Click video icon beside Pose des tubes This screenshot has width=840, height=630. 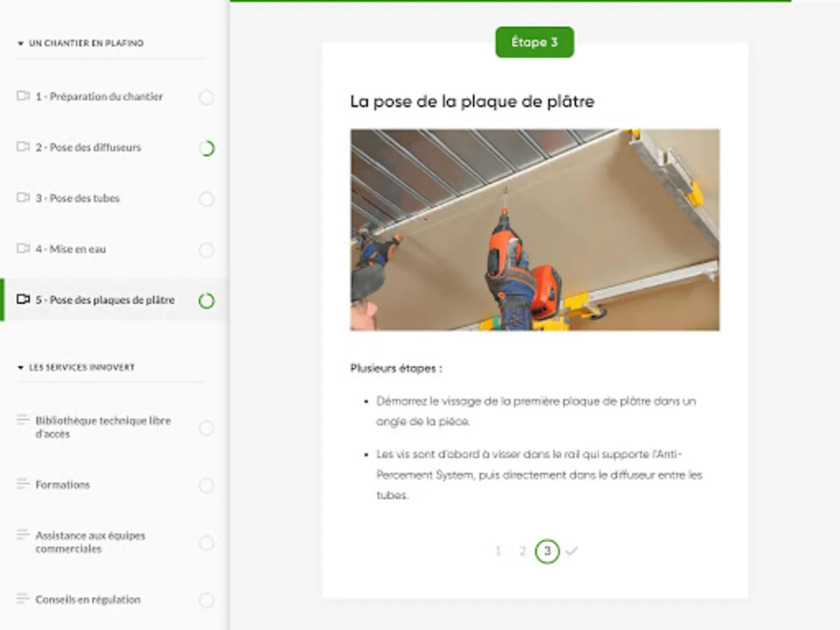click(23, 198)
